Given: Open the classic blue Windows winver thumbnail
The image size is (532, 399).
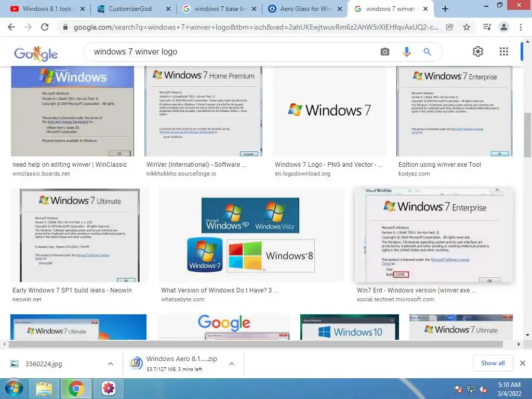Looking at the screenshot, I should (72, 111).
